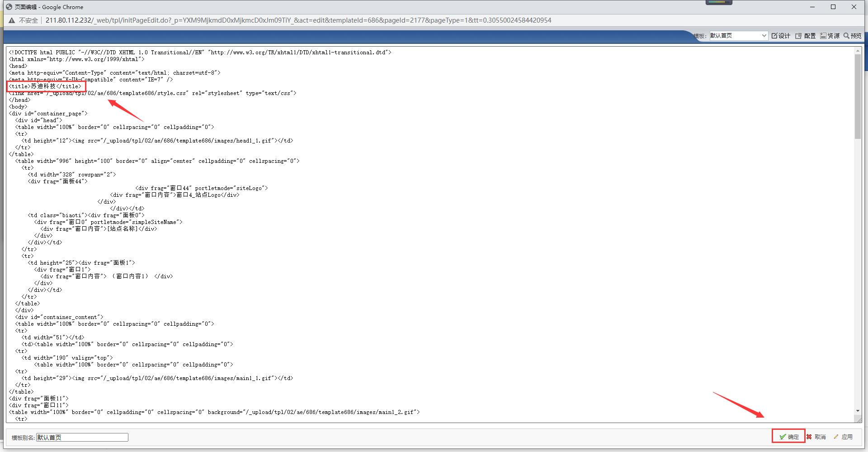Confirm changes with the 确定 button
Screen dimensions: 868x452
[789, 437]
